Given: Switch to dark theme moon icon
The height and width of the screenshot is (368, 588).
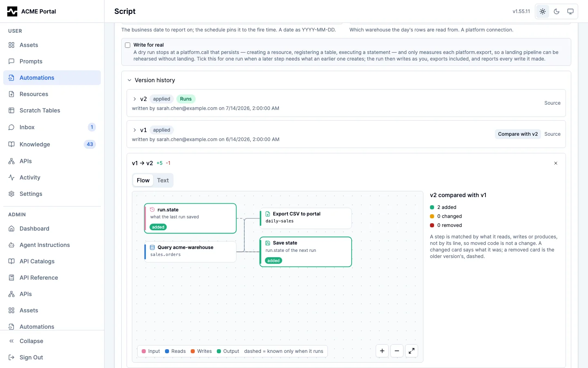Looking at the screenshot, I should (x=557, y=11).
